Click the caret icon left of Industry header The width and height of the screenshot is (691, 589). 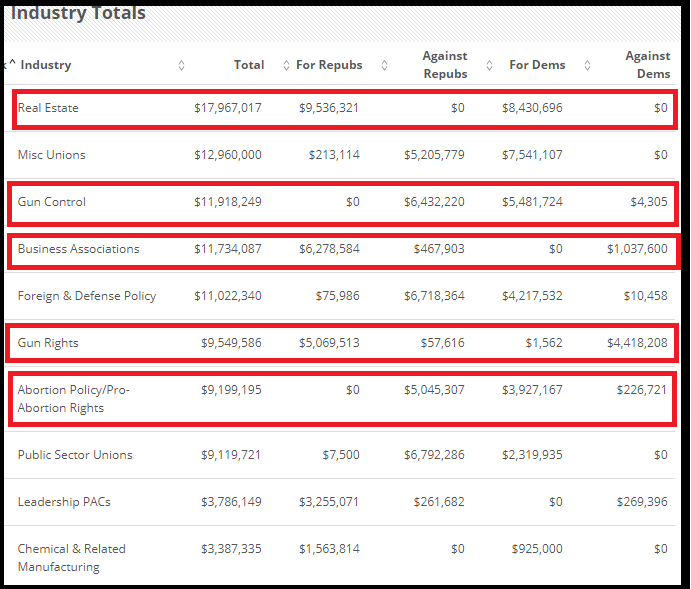13,64
